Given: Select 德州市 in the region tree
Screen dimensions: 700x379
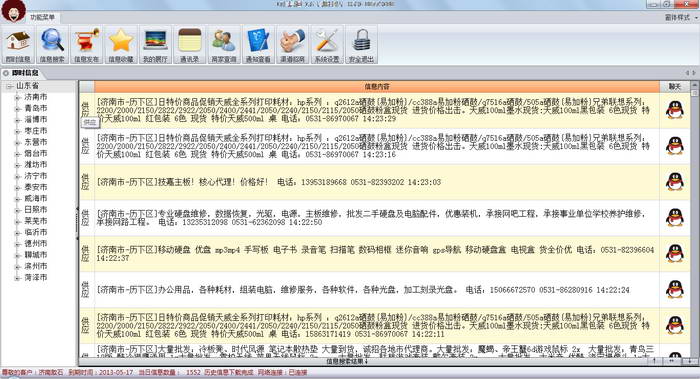Looking at the screenshot, I should tap(36, 243).
